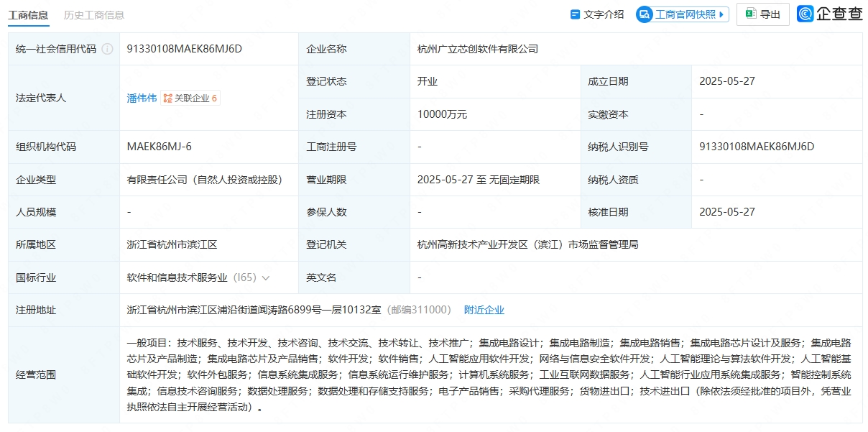This screenshot has height=432, width=868.
Task: Click 核准日期 value 2025-05-27
Action: pos(727,212)
